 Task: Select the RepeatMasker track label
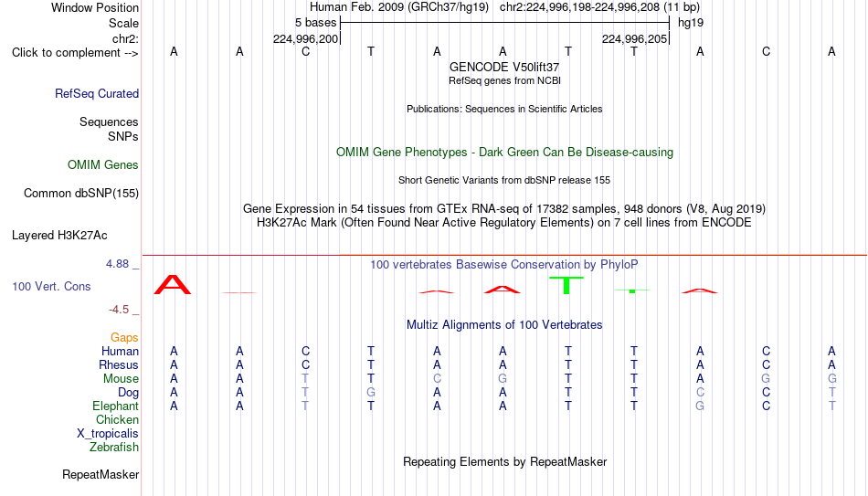[x=101, y=474]
